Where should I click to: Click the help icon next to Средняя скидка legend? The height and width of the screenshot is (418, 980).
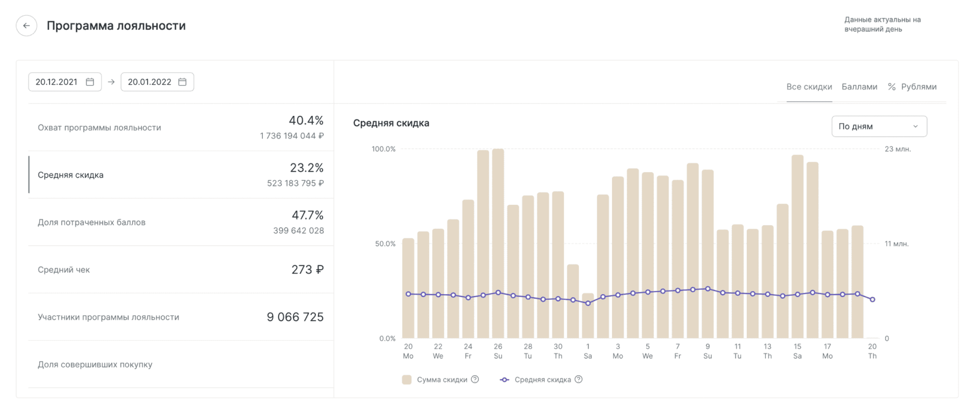pyautogui.click(x=578, y=379)
